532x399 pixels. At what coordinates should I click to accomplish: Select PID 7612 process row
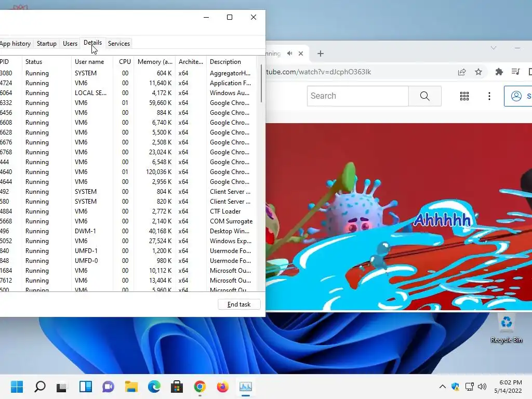[x=128, y=280]
